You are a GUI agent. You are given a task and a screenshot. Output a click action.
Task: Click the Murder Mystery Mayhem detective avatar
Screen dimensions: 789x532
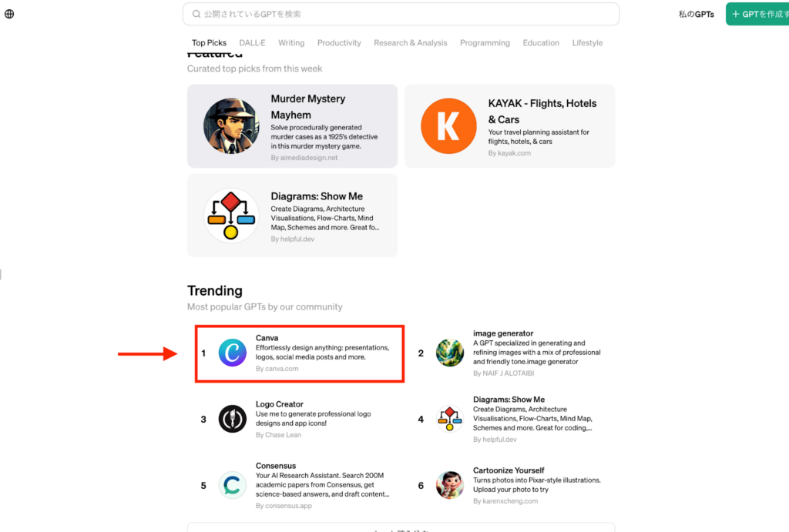click(231, 126)
